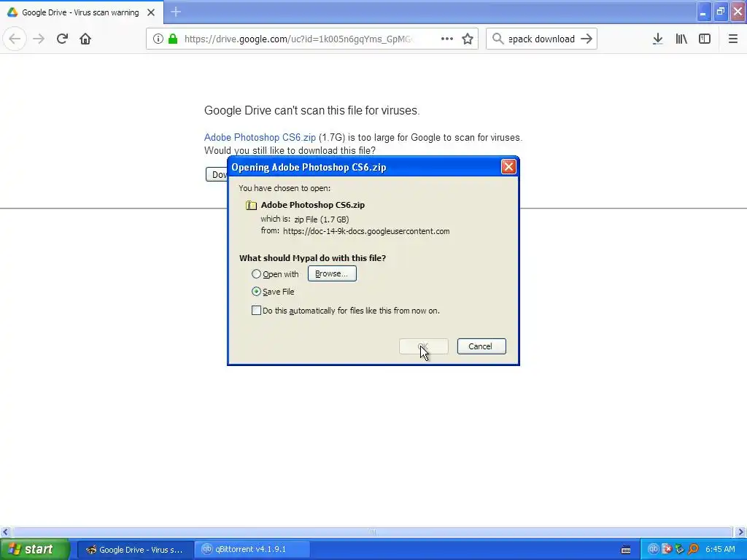Submit the search with arrow button
Image resolution: width=747 pixels, height=560 pixels.
click(587, 39)
